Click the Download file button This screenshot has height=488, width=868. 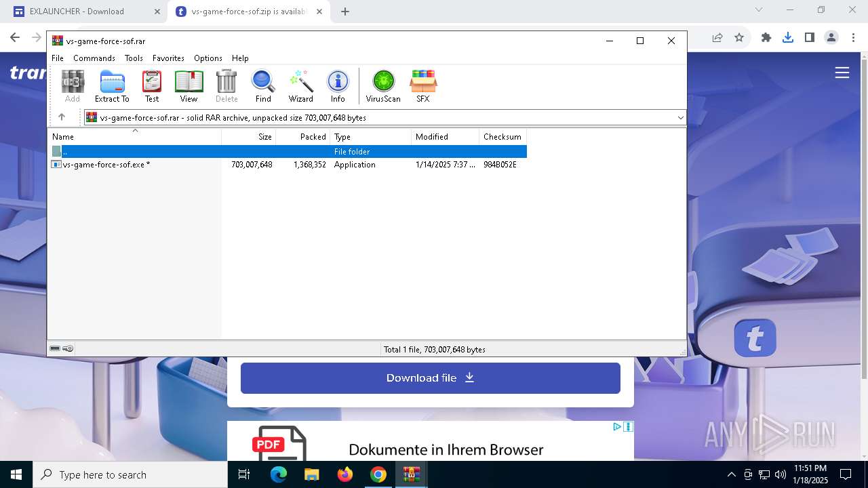pyautogui.click(x=431, y=378)
